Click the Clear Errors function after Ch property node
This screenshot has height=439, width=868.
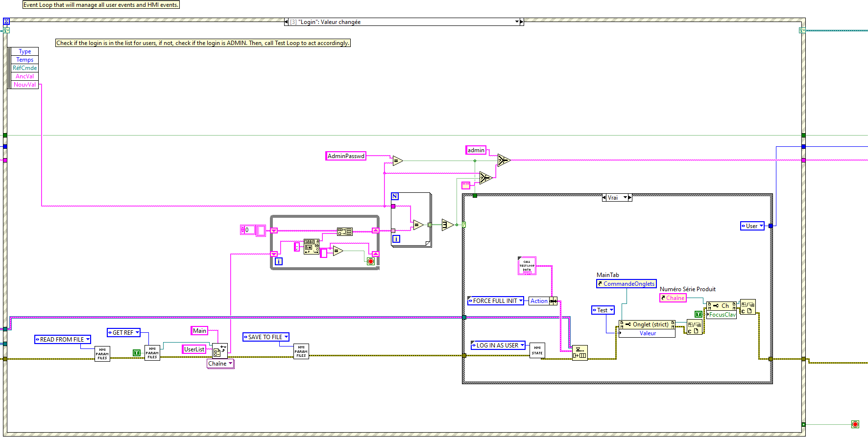pyautogui.click(x=747, y=307)
